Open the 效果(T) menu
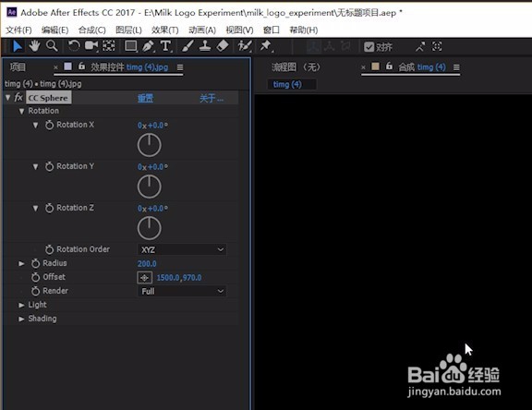Viewport: 532px width, 410px height. tap(165, 30)
